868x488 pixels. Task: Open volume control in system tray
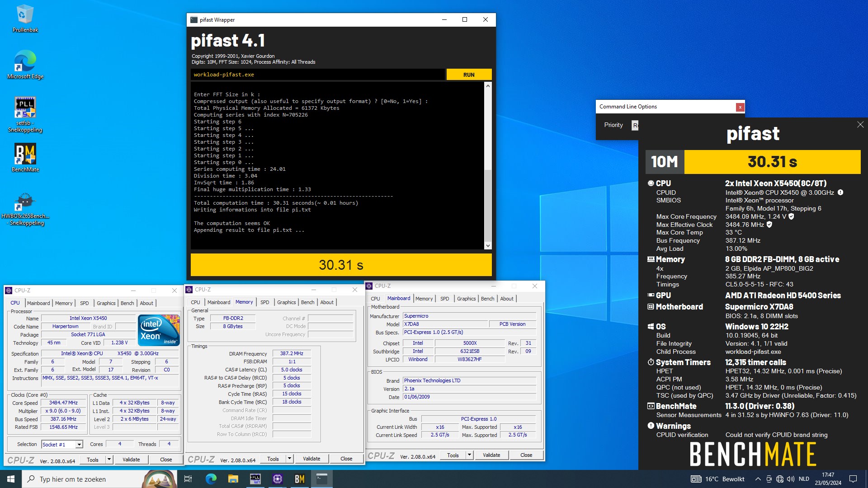[790, 479]
